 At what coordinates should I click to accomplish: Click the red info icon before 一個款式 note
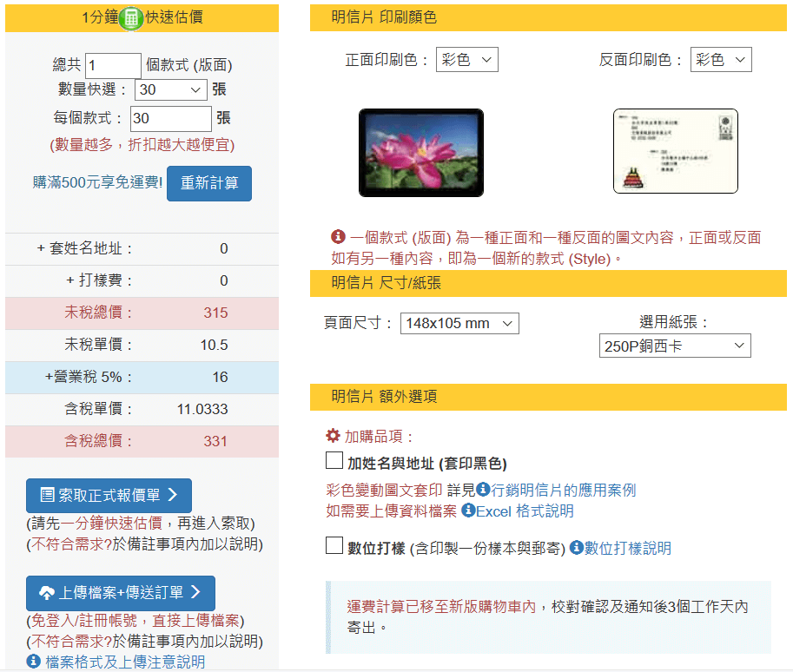(x=339, y=236)
